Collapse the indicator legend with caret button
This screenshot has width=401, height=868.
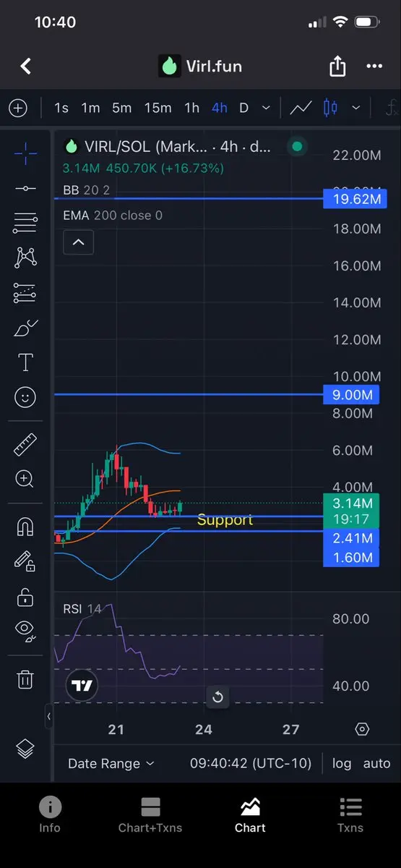pyautogui.click(x=78, y=242)
